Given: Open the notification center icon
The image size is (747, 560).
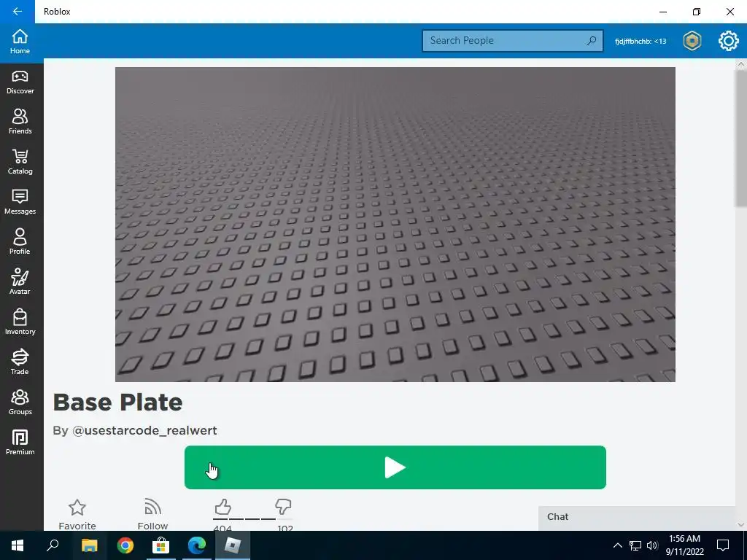Looking at the screenshot, I should click(723, 545).
